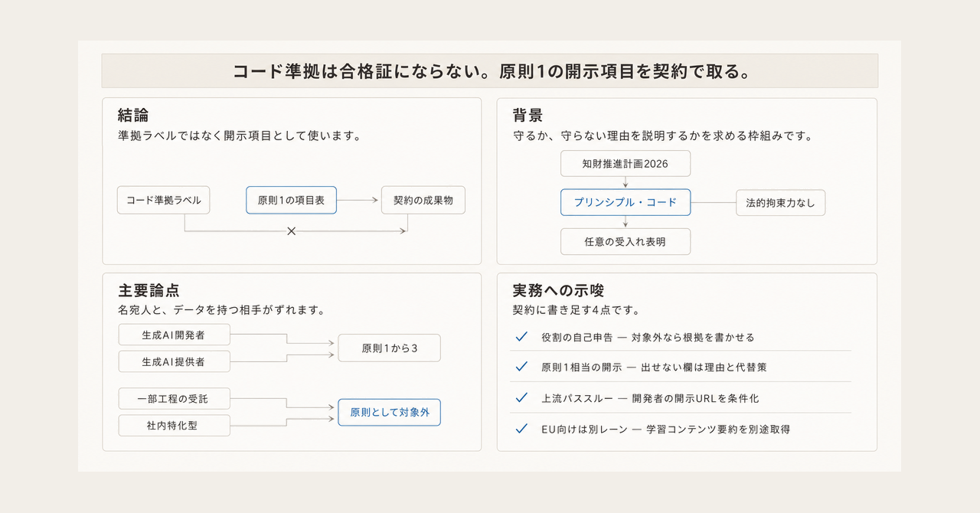Select the 社内特化型 box
980x513 pixels.
[x=174, y=425]
